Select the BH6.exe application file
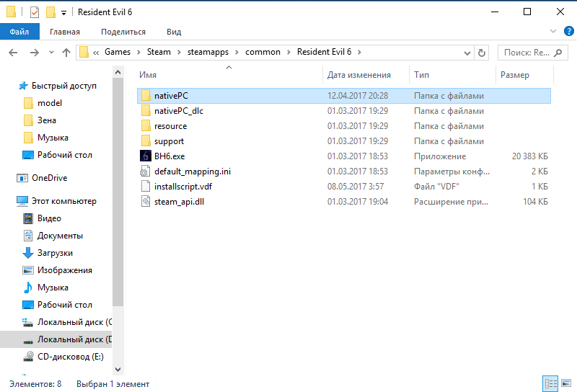Image resolution: width=577 pixels, height=392 pixels. point(344,156)
